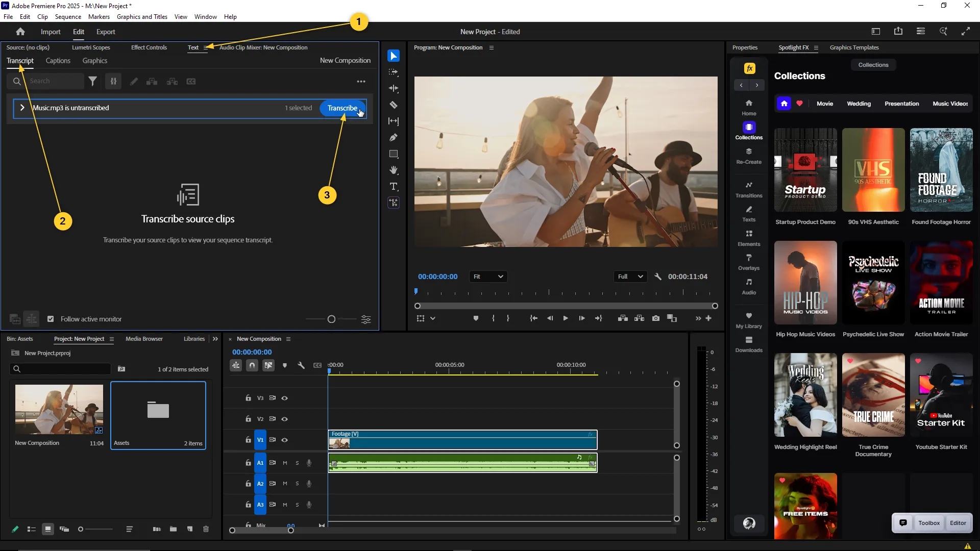Select the Hand tool
Viewport: 980px width, 551px height.
(394, 170)
